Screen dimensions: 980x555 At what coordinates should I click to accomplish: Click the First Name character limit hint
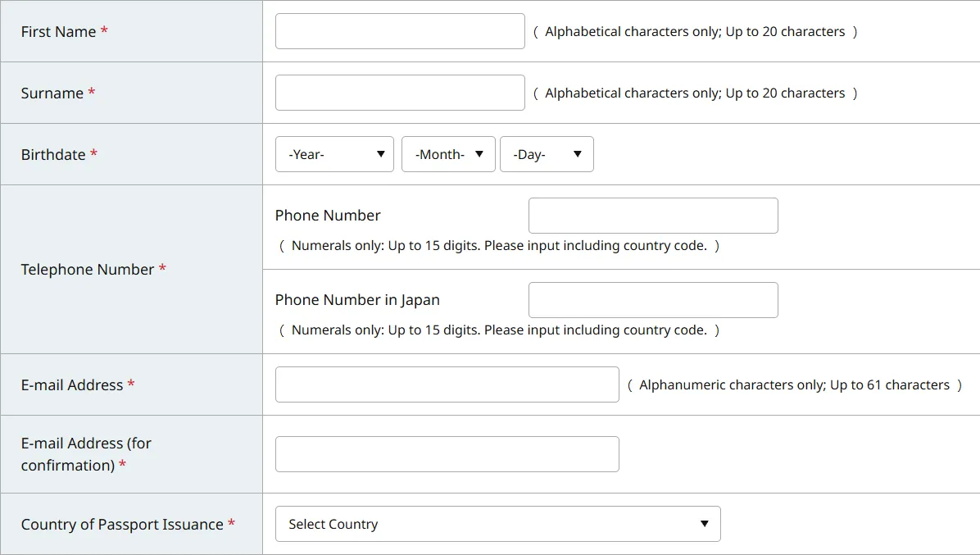[695, 32]
